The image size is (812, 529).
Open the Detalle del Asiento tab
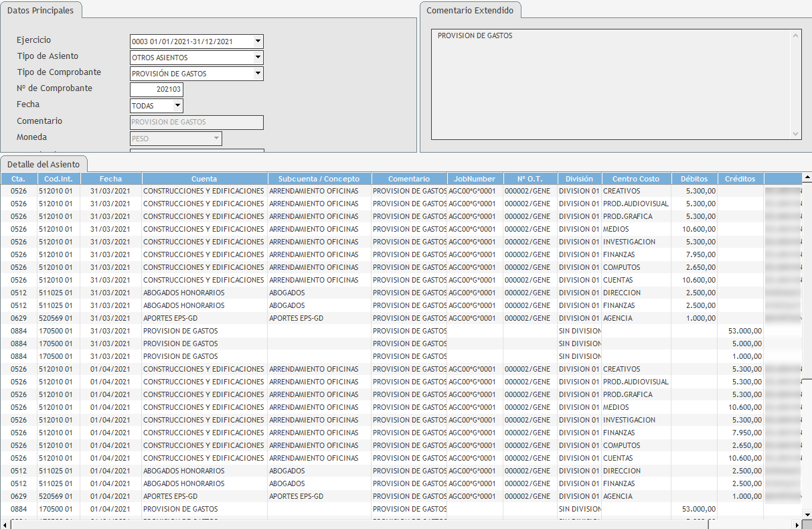coord(44,164)
